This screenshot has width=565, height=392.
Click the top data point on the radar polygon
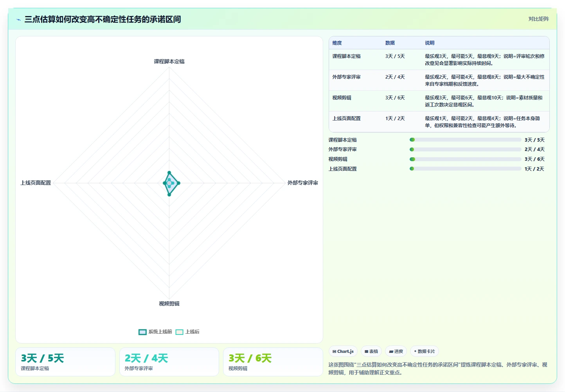pyautogui.click(x=169, y=173)
